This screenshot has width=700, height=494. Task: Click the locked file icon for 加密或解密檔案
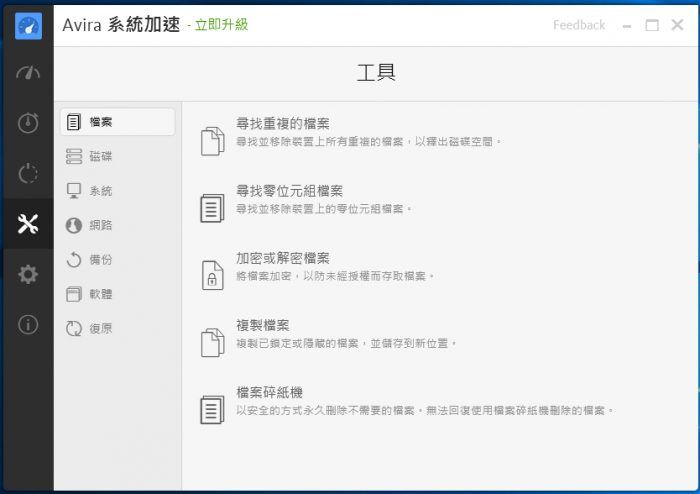click(212, 275)
